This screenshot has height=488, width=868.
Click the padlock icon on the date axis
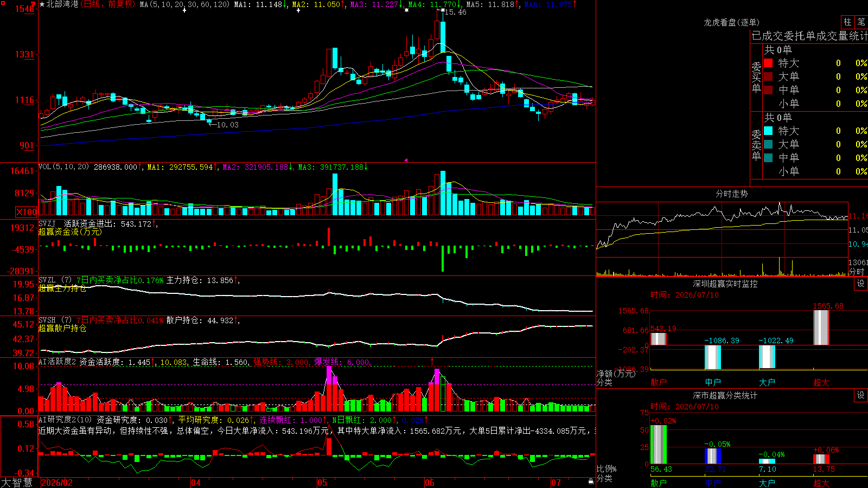click(x=591, y=481)
